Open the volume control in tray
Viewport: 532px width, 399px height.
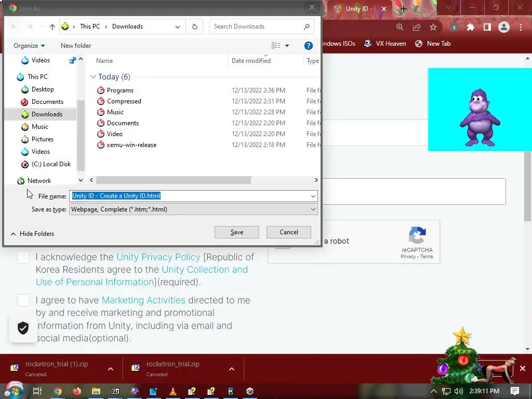pos(459,391)
